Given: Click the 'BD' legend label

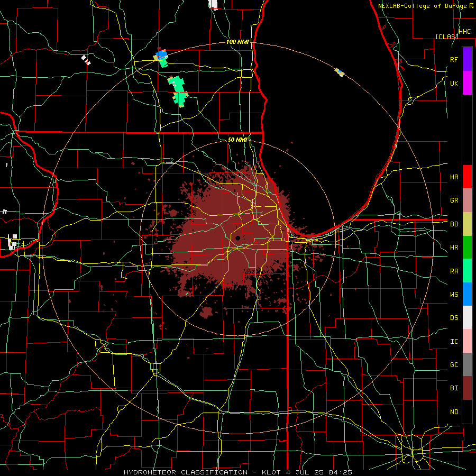Looking at the screenshot, I should (454, 224).
